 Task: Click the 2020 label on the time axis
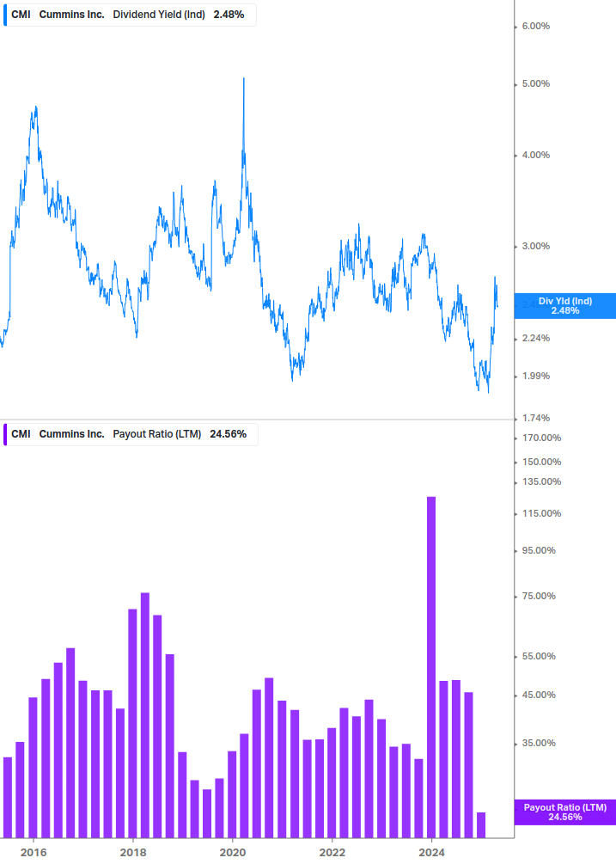(233, 853)
